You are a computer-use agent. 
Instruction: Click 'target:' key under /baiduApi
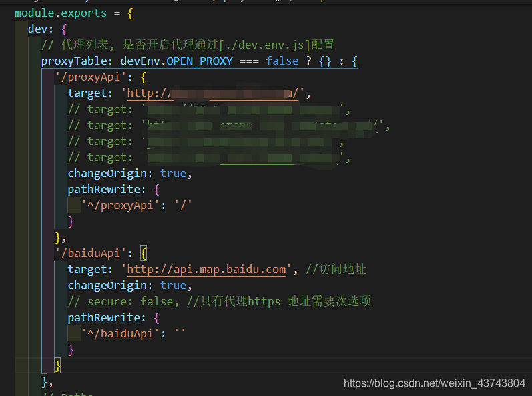tap(90, 269)
